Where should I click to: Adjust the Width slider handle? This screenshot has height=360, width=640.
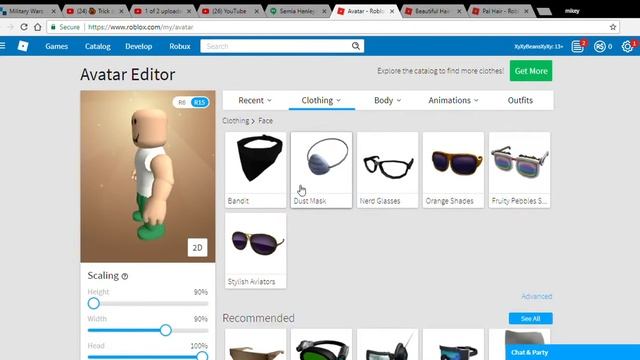point(165,330)
